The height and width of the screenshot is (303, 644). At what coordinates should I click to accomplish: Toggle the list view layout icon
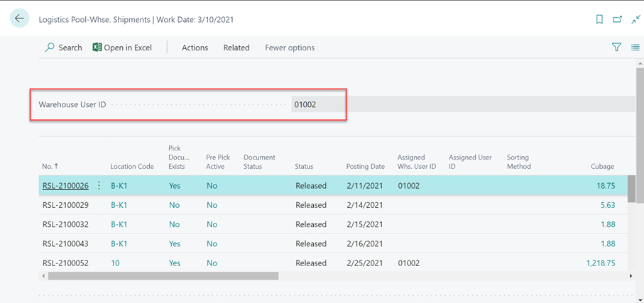635,48
